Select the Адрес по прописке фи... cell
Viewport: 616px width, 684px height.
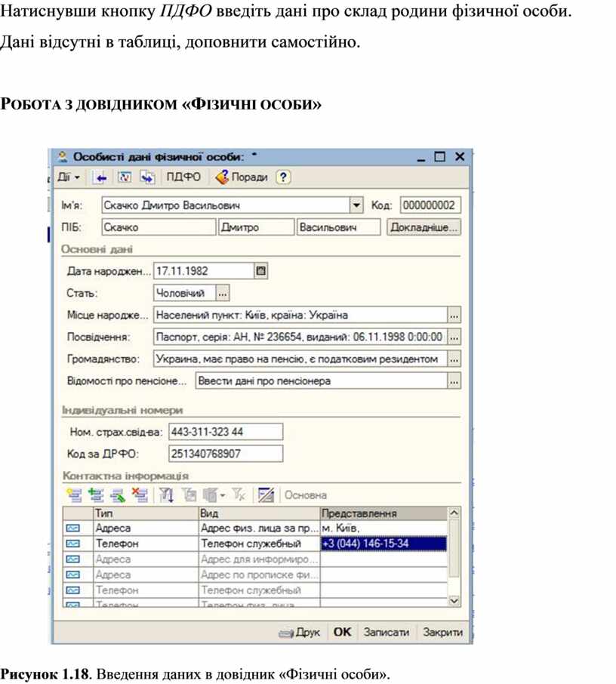(x=259, y=575)
